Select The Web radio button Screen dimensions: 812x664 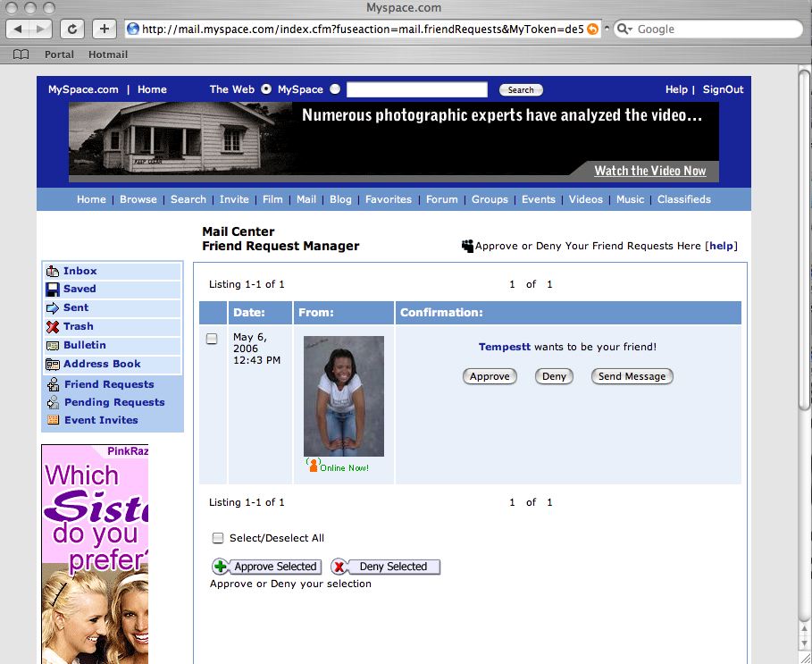(265, 89)
